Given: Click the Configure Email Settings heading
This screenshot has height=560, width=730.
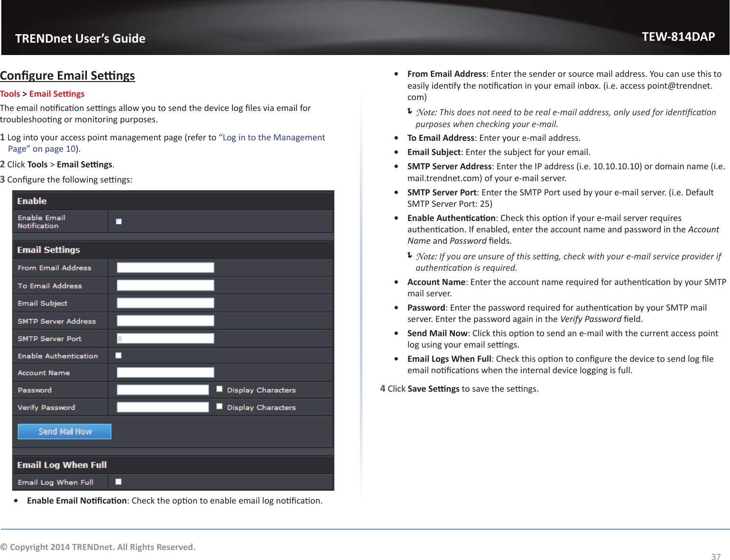Looking at the screenshot, I should tap(67, 75).
